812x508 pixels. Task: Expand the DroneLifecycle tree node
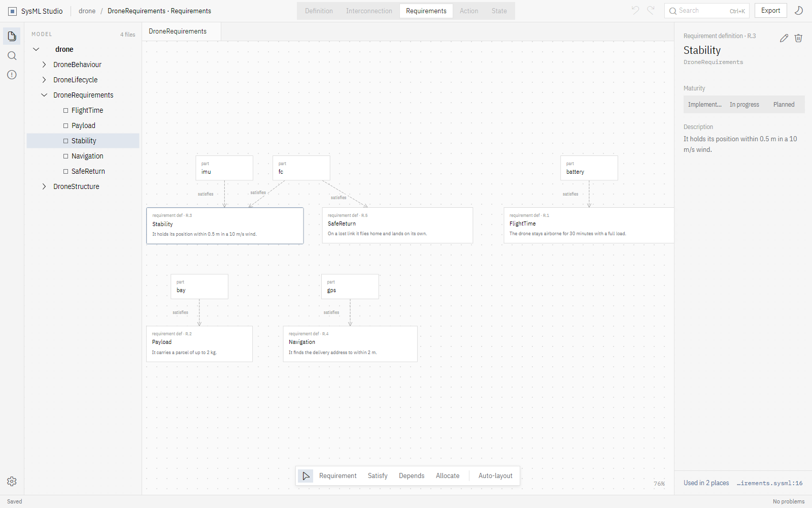tap(44, 80)
